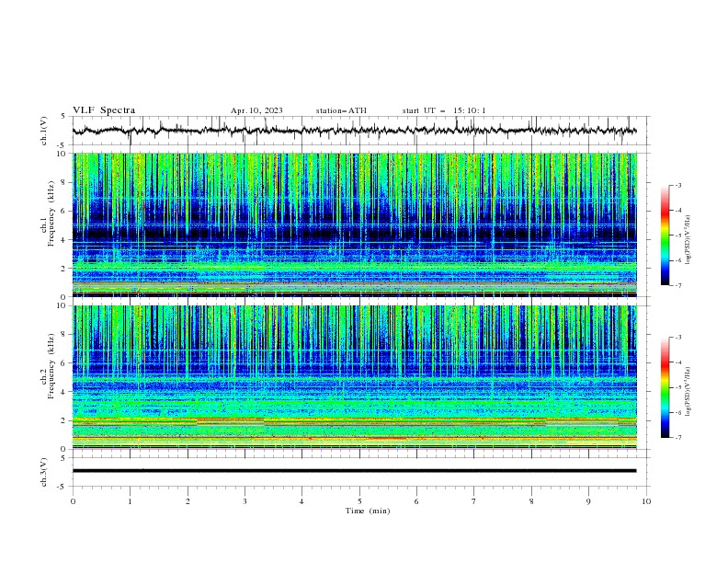The image size is (728, 563).
Task: Click the "0" tick label on the time axis
Action: (x=73, y=501)
